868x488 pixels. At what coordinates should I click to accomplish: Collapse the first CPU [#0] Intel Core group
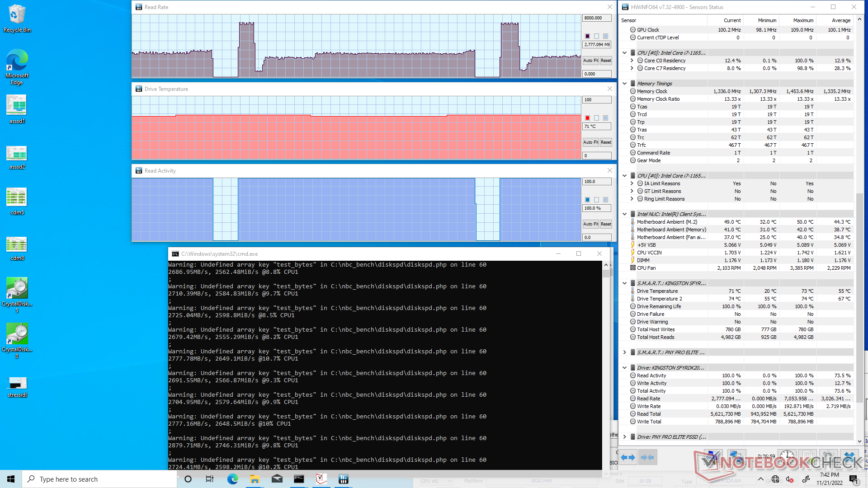tap(624, 53)
